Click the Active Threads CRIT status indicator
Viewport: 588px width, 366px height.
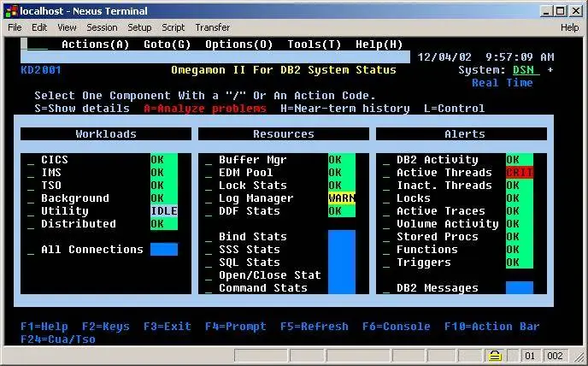(520, 172)
